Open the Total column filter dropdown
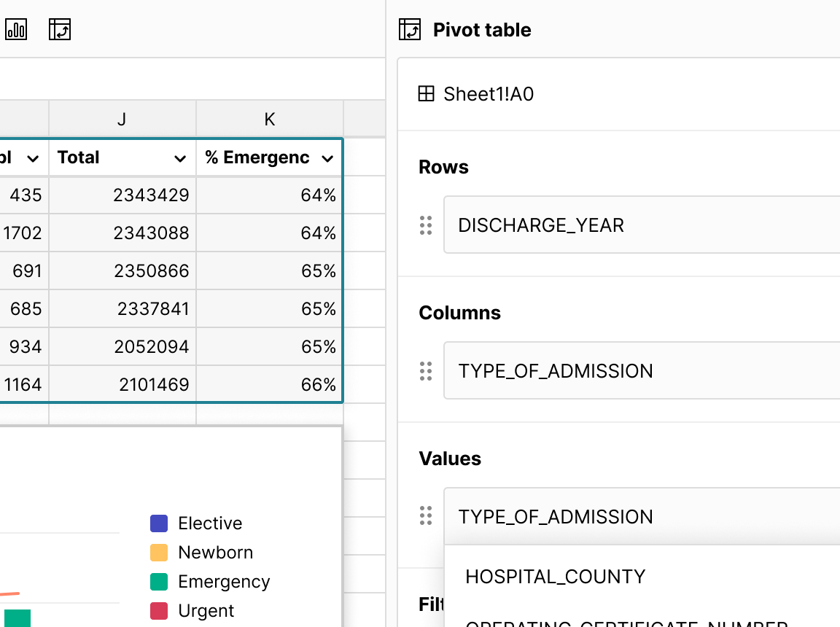Viewport: 840px width, 627px height. point(180,158)
